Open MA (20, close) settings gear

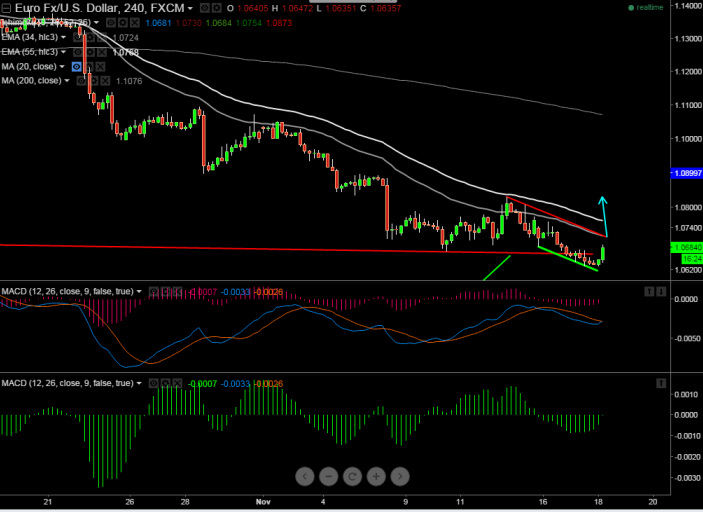[x=89, y=67]
